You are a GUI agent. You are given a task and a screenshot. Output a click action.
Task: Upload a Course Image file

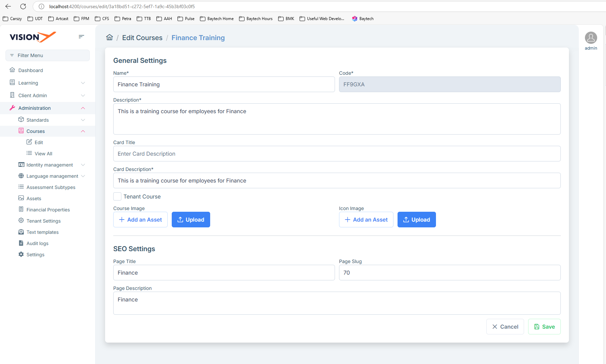(x=191, y=220)
